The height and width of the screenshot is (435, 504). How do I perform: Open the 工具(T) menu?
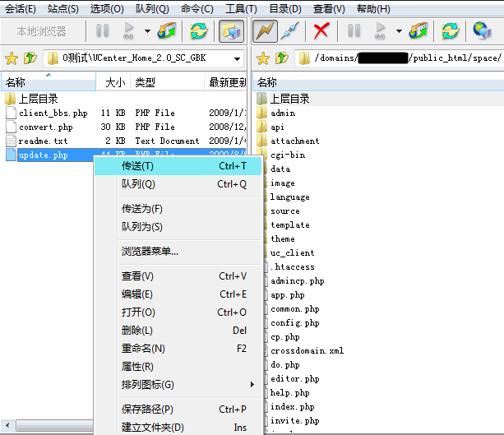point(240,9)
